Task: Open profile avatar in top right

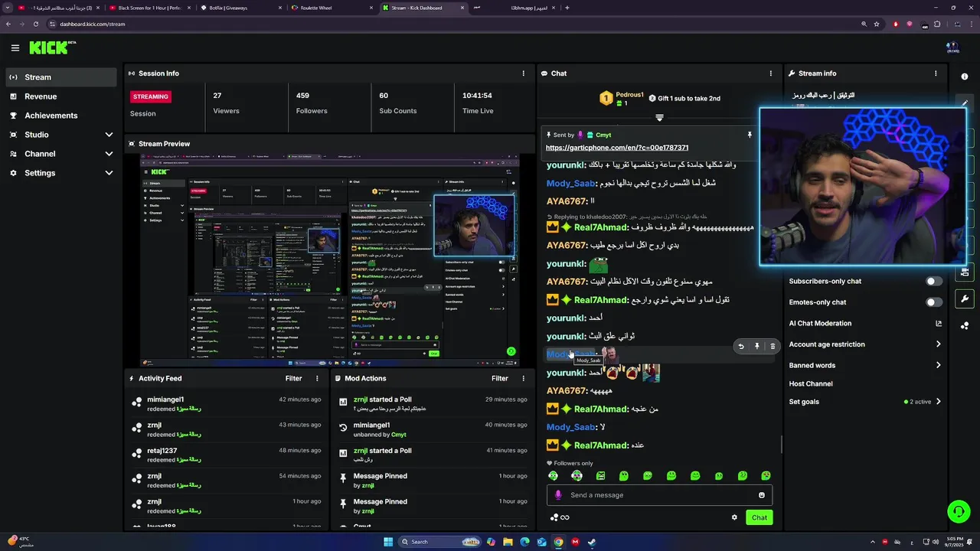Action: point(953,47)
